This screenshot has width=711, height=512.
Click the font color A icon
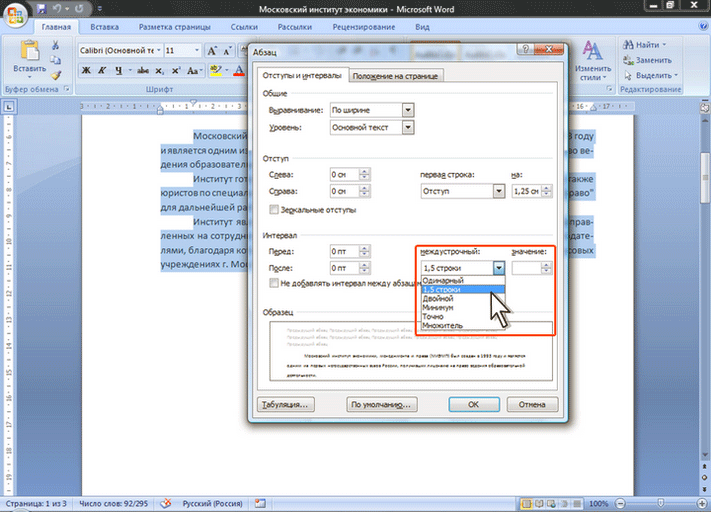239,70
